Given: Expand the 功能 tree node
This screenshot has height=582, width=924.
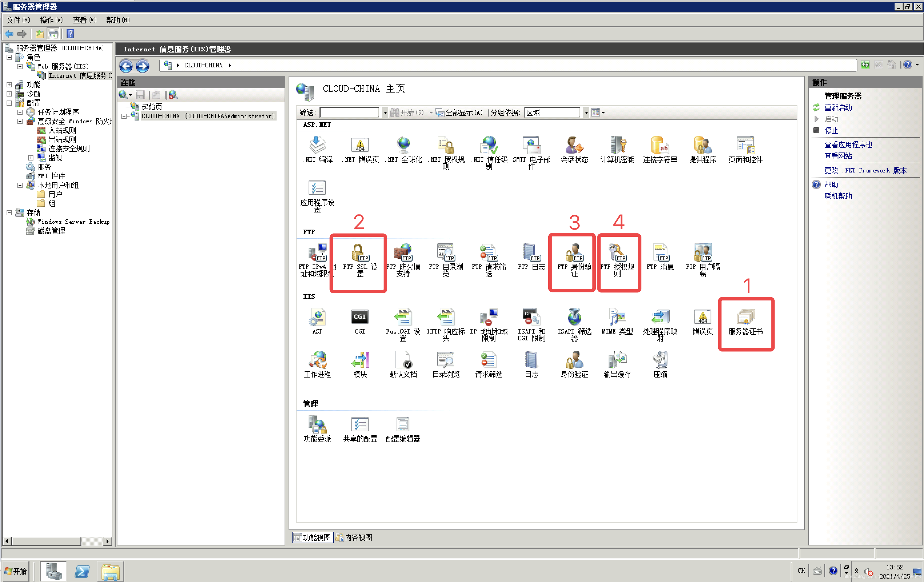Looking at the screenshot, I should (x=9, y=85).
